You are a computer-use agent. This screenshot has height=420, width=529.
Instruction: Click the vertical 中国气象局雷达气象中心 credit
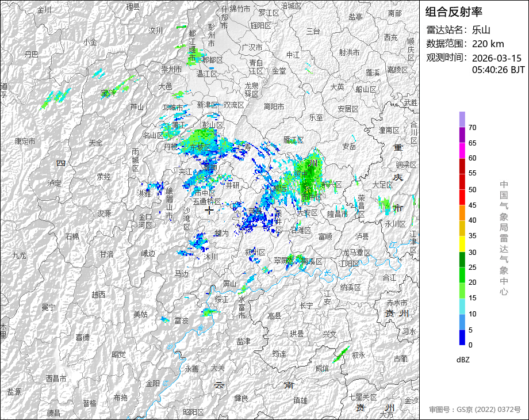pyautogui.click(x=504, y=238)
